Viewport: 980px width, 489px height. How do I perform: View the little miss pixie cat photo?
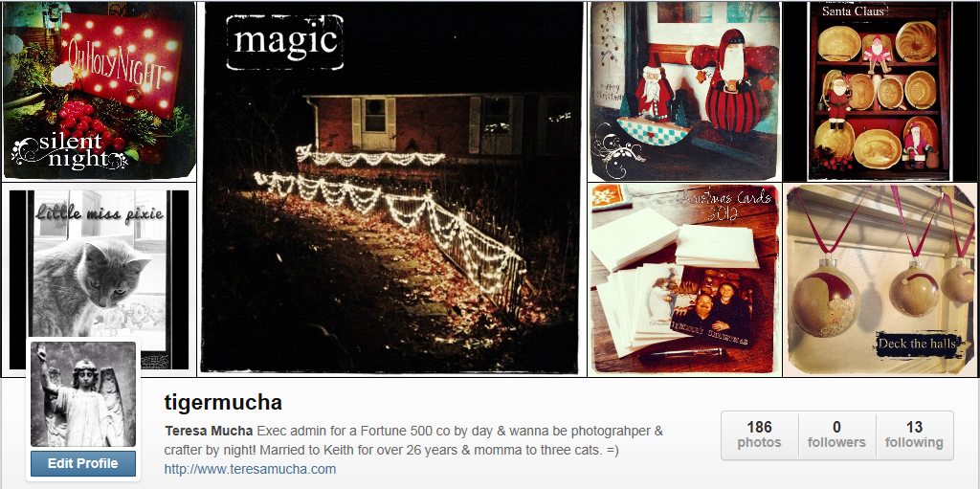tap(99, 279)
